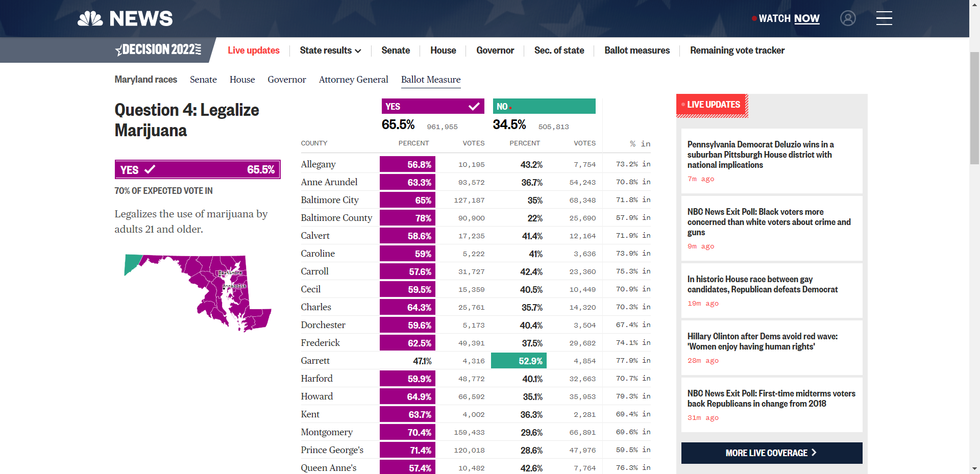Click the NBC News peacock logo
The width and height of the screenshot is (980, 474).
[90, 19]
